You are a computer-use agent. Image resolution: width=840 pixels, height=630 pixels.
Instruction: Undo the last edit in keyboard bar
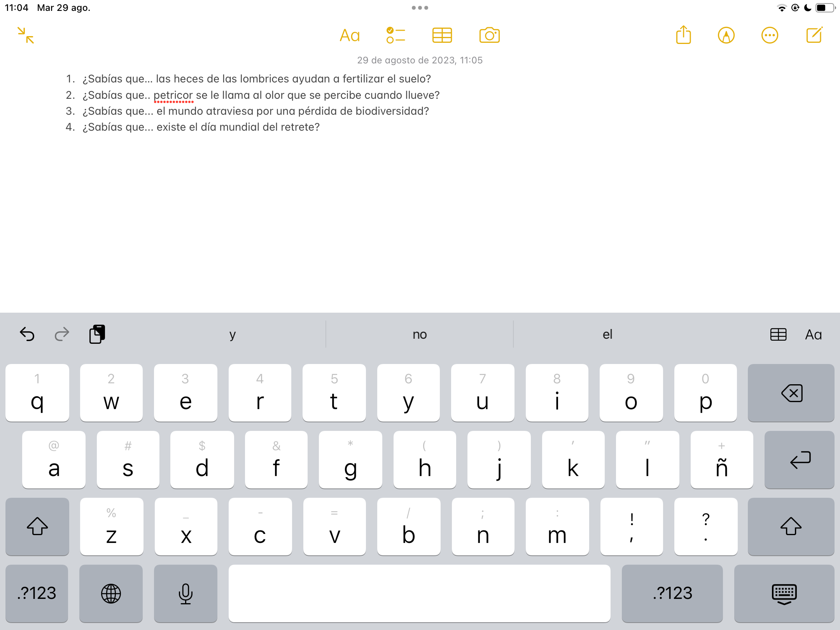click(27, 334)
